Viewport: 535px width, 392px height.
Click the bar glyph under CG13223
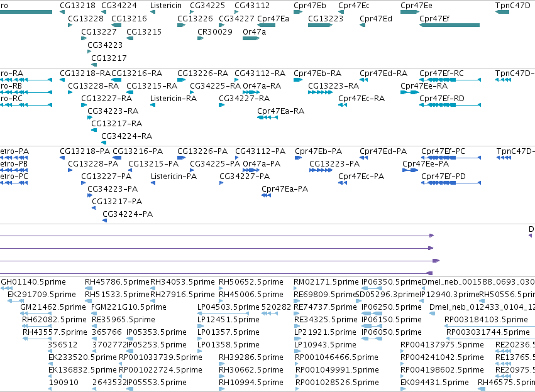tap(320, 25)
